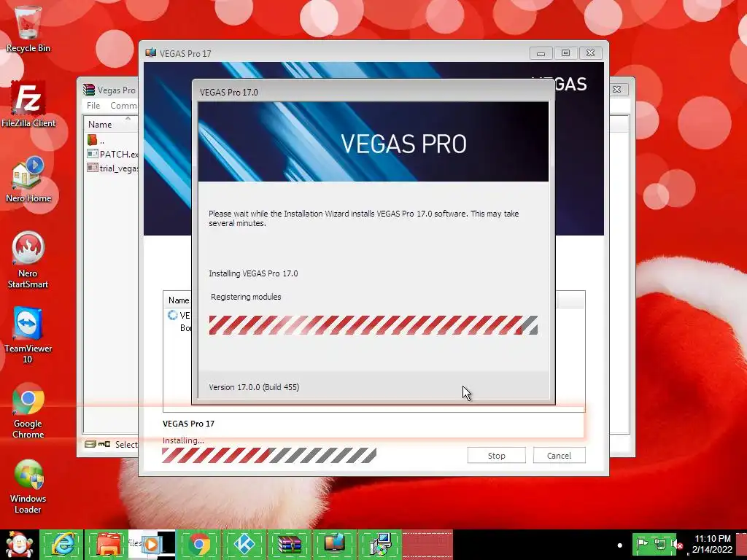The image size is (747, 560).
Task: Open file explorer folder in taskbar
Action: [x=107, y=544]
